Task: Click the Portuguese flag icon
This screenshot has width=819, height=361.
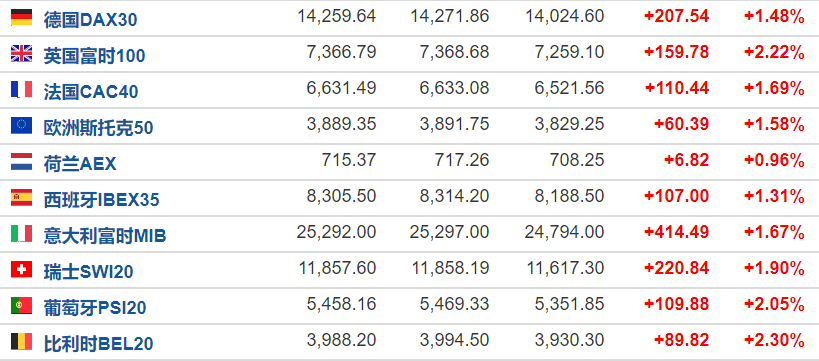Action: [21, 306]
